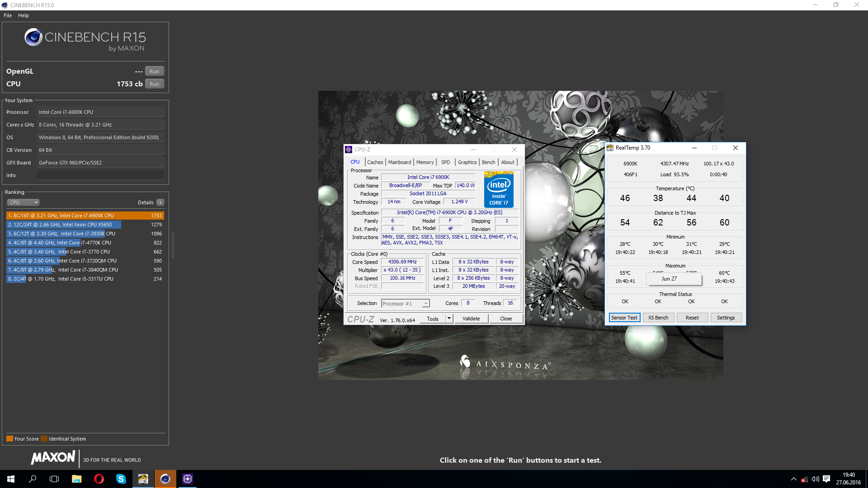Minimize the CPU-Z window
Viewport: 868px width, 488px height.
pyautogui.click(x=473, y=150)
